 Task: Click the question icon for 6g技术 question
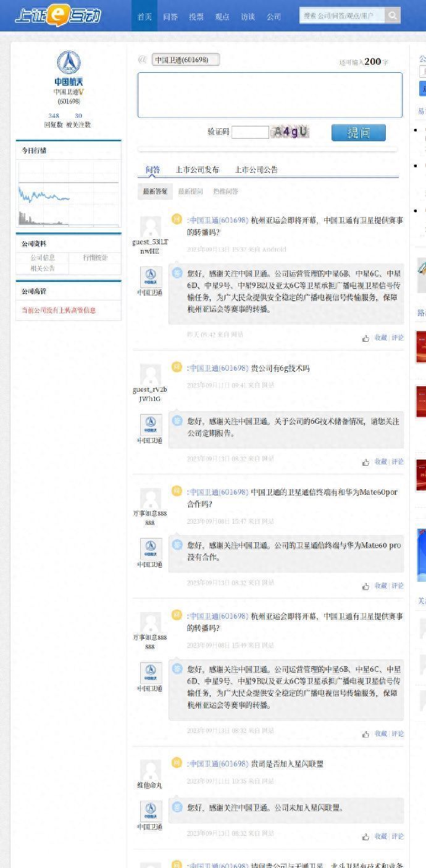(177, 368)
